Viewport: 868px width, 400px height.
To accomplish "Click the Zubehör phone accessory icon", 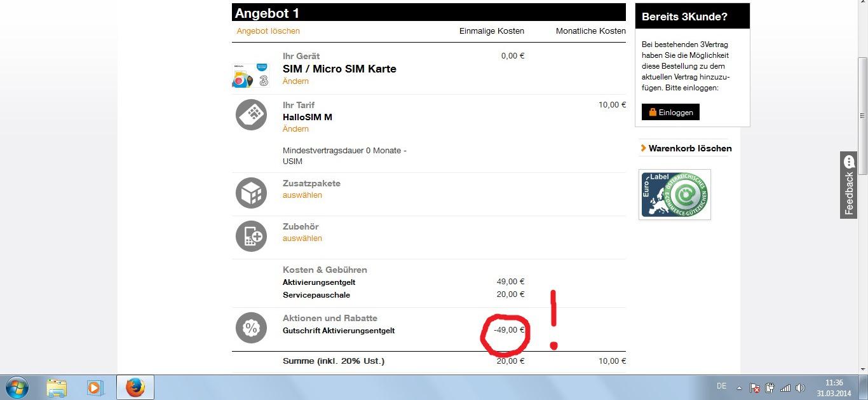I will [x=251, y=236].
